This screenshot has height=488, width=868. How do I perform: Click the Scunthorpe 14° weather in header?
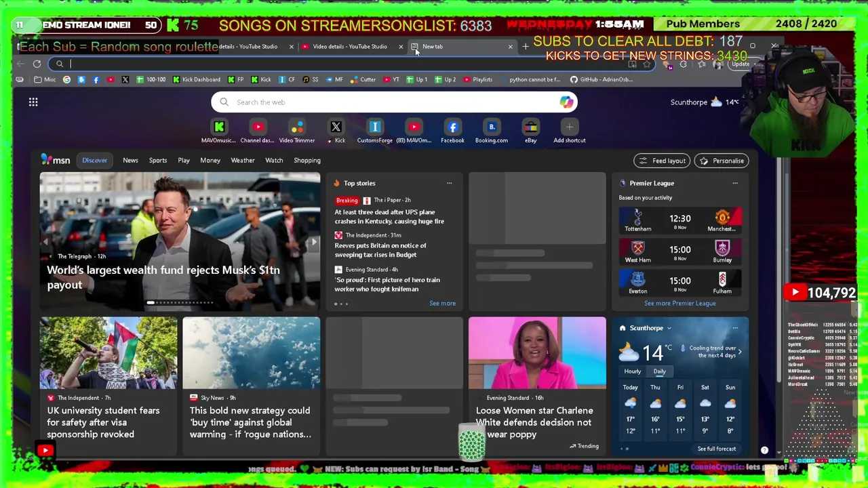point(705,102)
